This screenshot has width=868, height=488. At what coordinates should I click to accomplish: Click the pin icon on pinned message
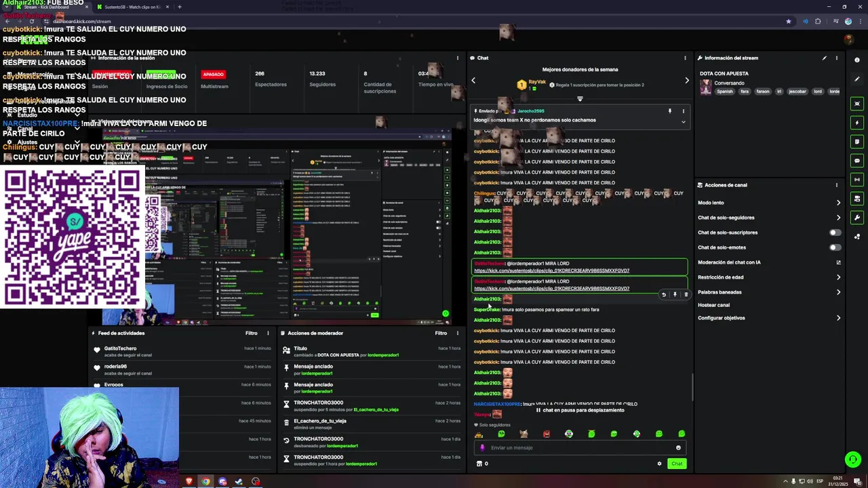pyautogui.click(x=669, y=110)
